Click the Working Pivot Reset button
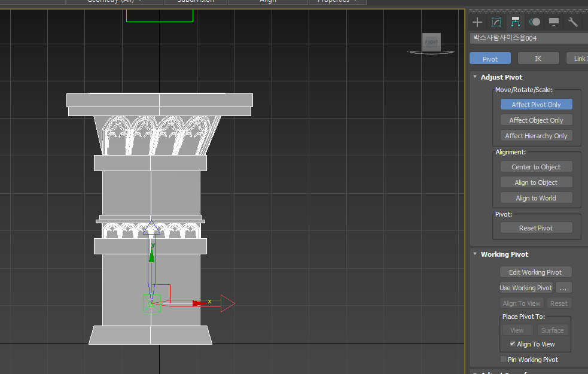This screenshot has width=588, height=374. pos(559,303)
